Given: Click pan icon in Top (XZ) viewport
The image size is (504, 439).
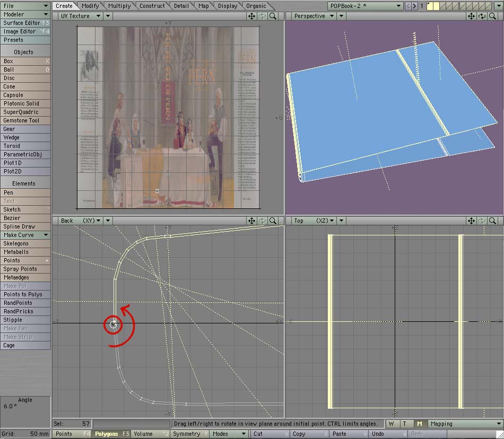Looking at the screenshot, I should pos(471,221).
